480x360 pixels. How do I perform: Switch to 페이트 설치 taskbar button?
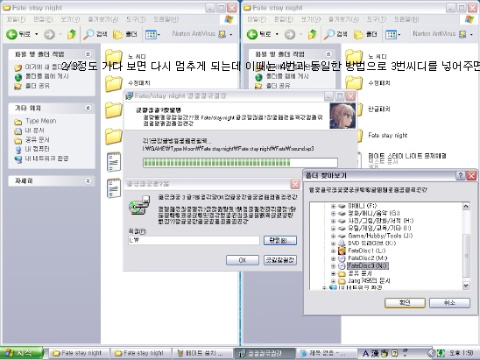pos(203,353)
